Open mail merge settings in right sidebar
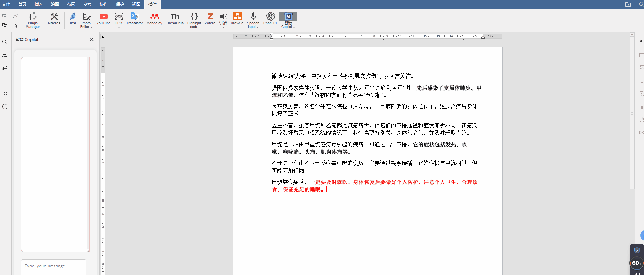This screenshot has width=644, height=275. tap(641, 132)
